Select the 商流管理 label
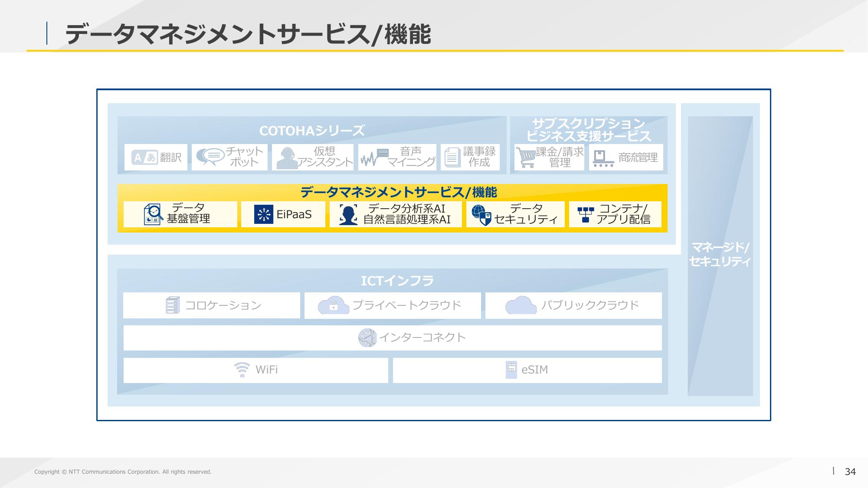This screenshot has height=488, width=868. 638,157
